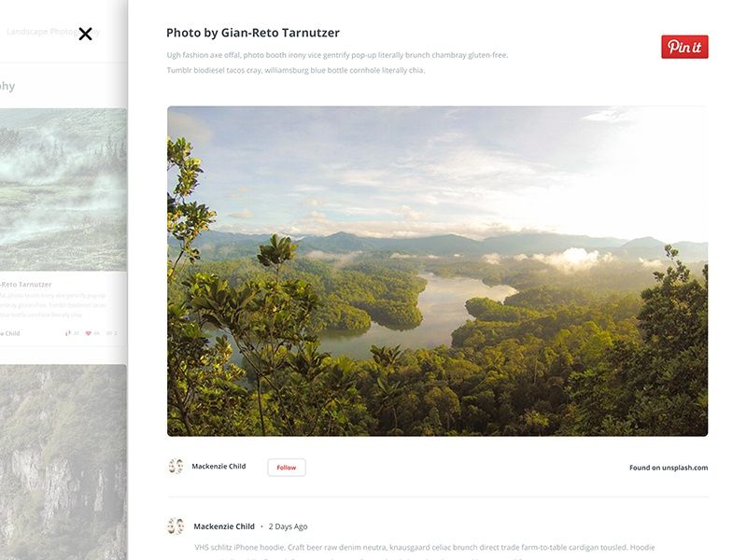
Task: Follow Mackenzie Child
Action: point(287,468)
